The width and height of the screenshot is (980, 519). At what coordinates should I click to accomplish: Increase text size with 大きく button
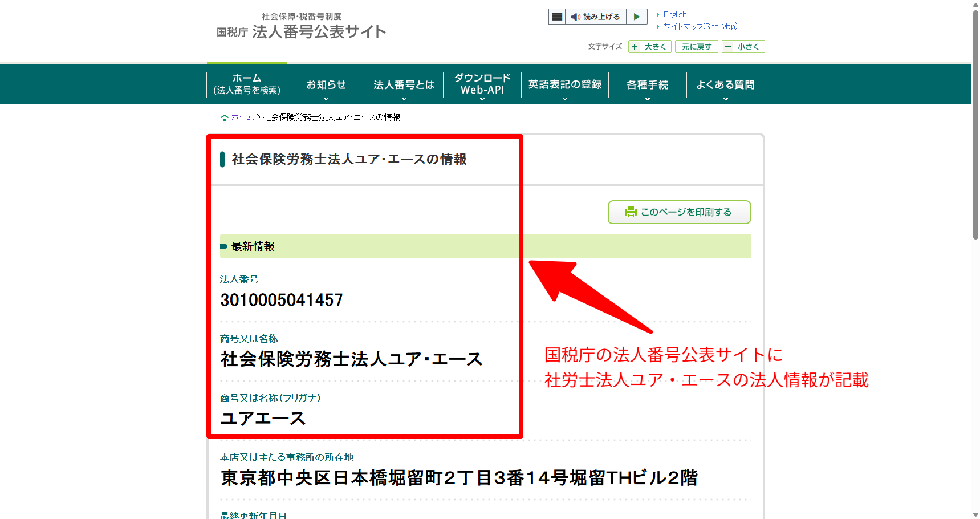point(650,47)
